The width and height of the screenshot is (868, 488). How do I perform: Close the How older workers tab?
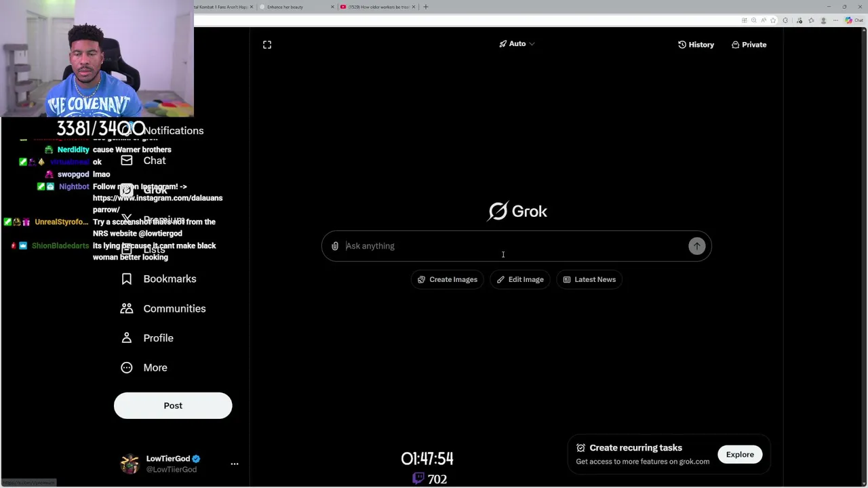[414, 7]
